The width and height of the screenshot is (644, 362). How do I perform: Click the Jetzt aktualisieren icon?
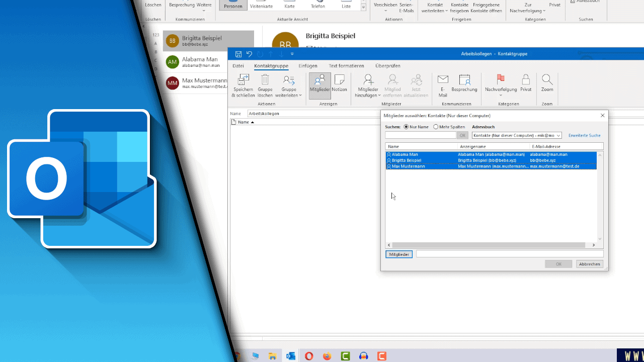tap(416, 86)
